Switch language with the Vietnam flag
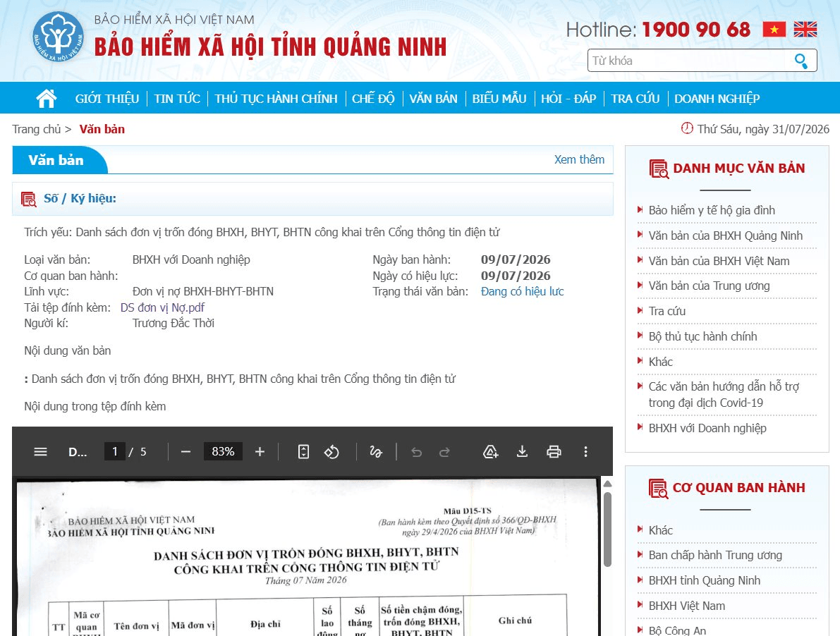 coord(774,30)
